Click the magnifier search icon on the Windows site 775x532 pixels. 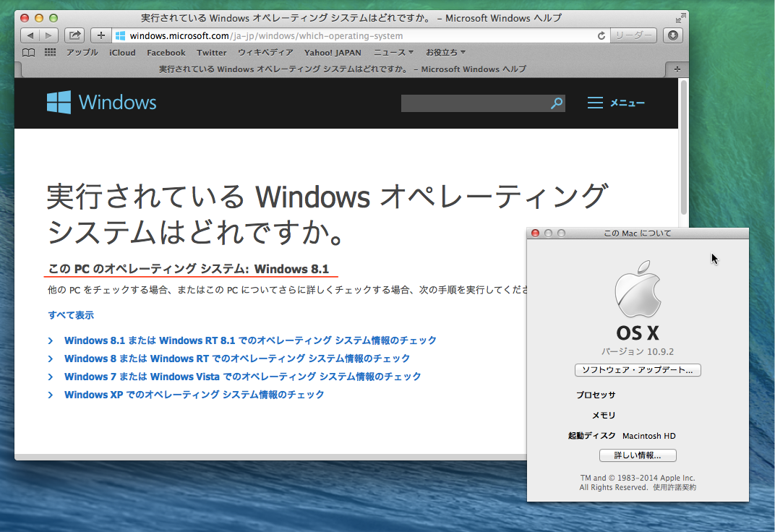557,103
